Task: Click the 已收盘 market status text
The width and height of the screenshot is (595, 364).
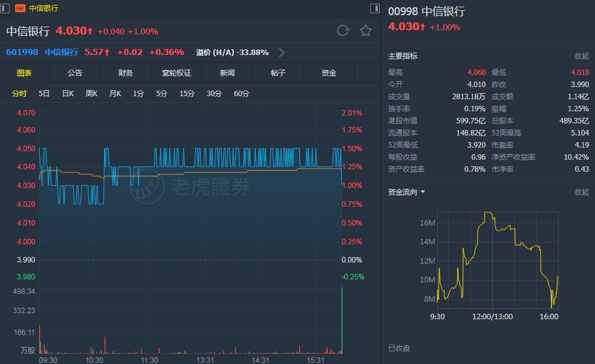Action: pos(399,348)
